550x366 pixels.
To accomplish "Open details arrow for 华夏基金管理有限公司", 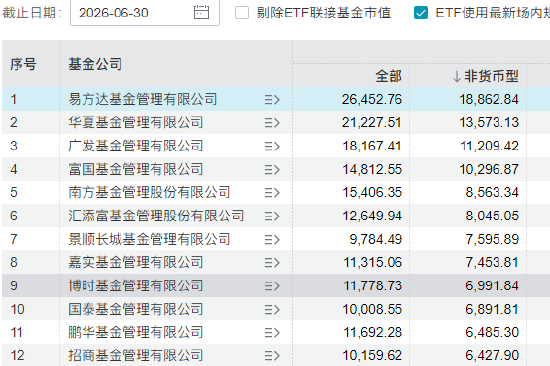I will 272,123.
